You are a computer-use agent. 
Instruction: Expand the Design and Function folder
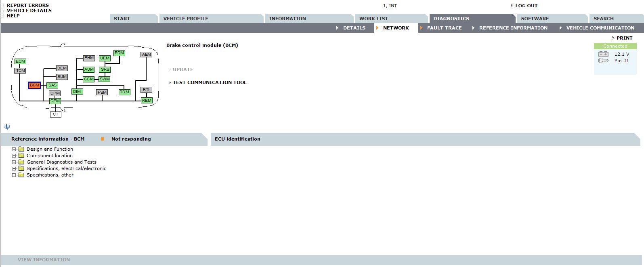tap(14, 149)
